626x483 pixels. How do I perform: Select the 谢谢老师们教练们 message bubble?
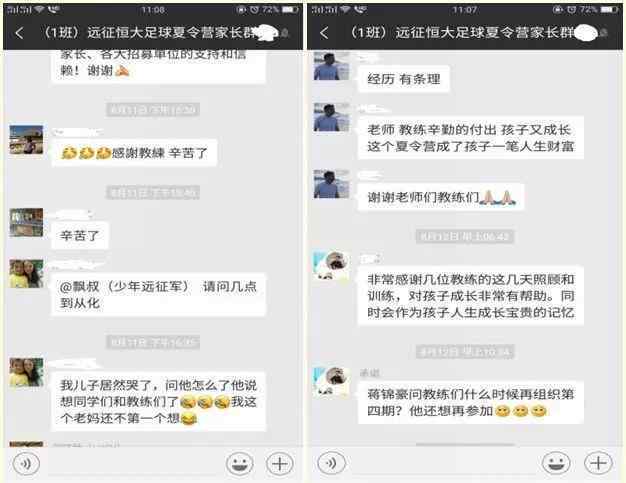[440, 197]
